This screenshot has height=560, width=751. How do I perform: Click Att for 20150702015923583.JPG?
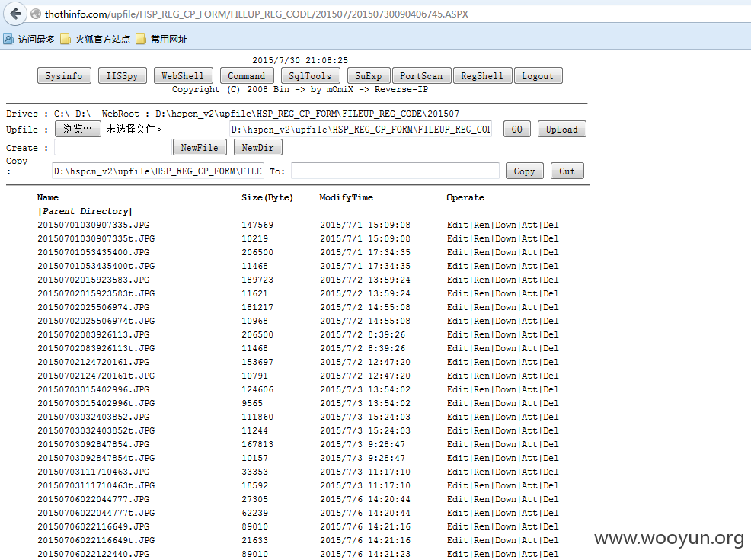[x=529, y=280]
